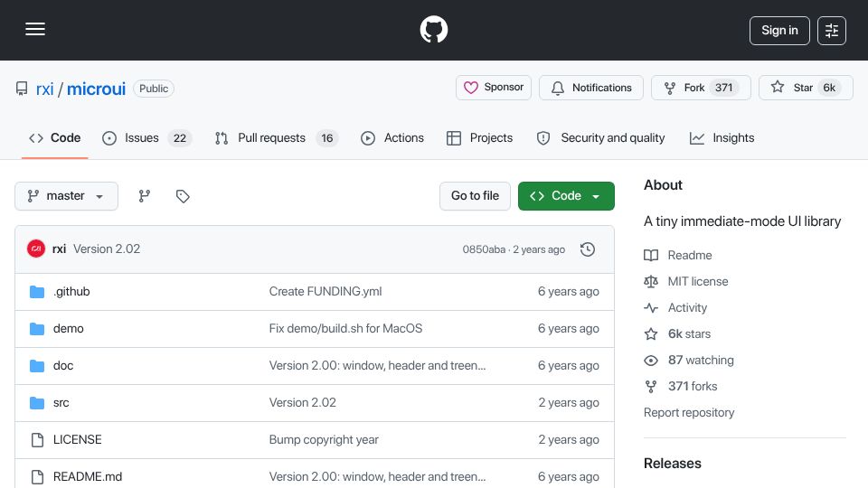Click the file icon beside README.md
The height and width of the screenshot is (488, 868).
click(37, 477)
